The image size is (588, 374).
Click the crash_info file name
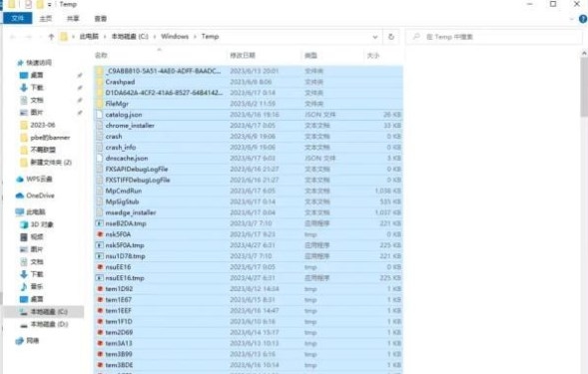tap(121, 148)
